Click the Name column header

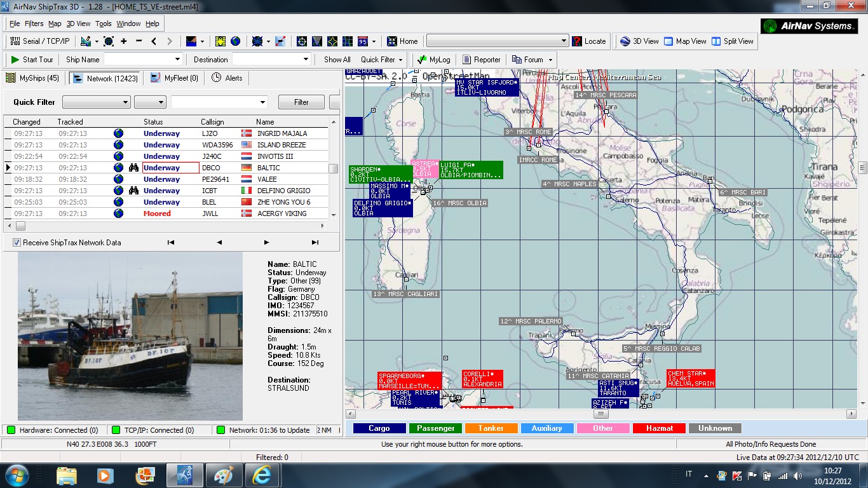266,122
